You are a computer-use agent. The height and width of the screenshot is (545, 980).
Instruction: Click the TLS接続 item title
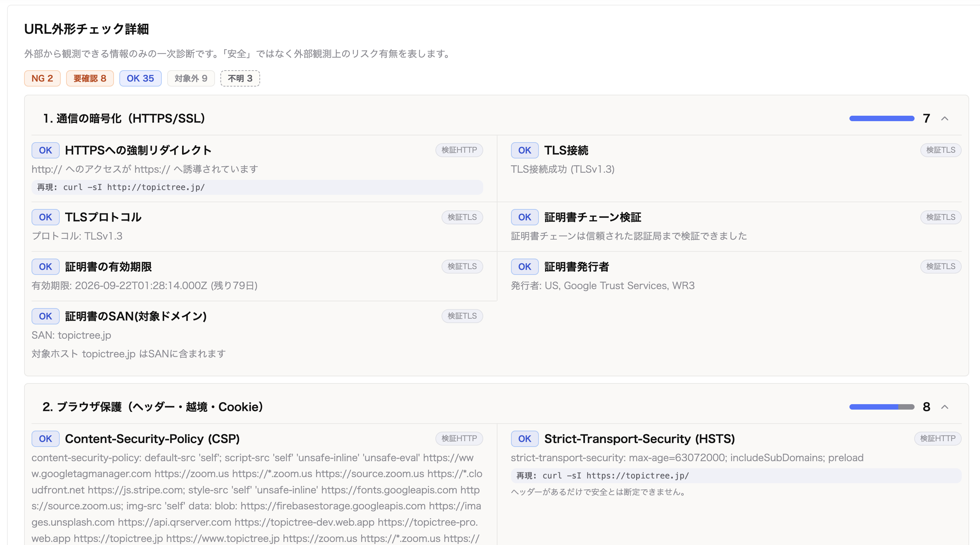(566, 150)
